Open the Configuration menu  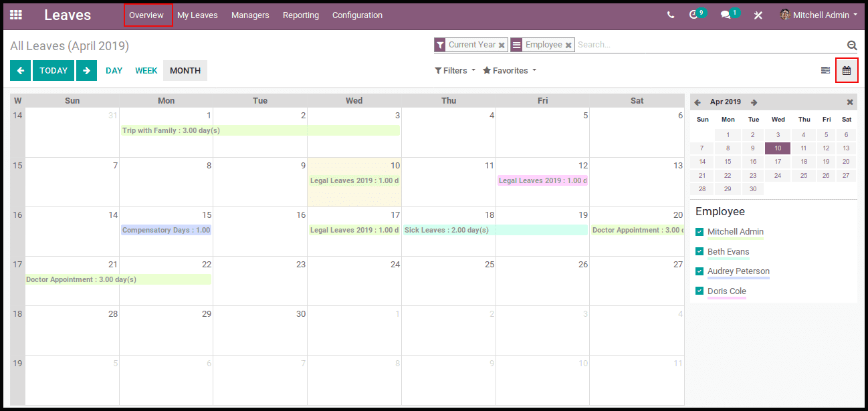pos(358,15)
